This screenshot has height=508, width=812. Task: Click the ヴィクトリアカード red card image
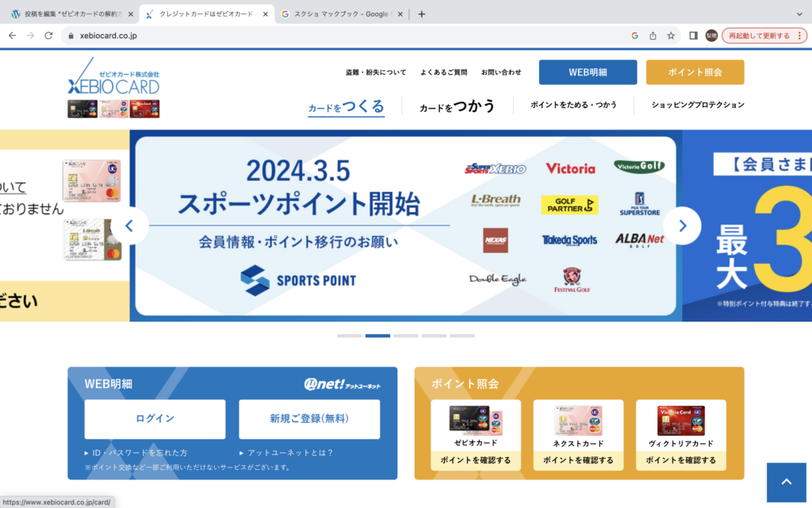tap(680, 421)
